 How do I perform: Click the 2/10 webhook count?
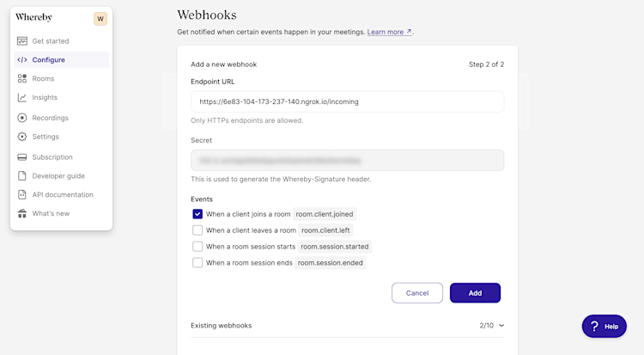coord(487,326)
